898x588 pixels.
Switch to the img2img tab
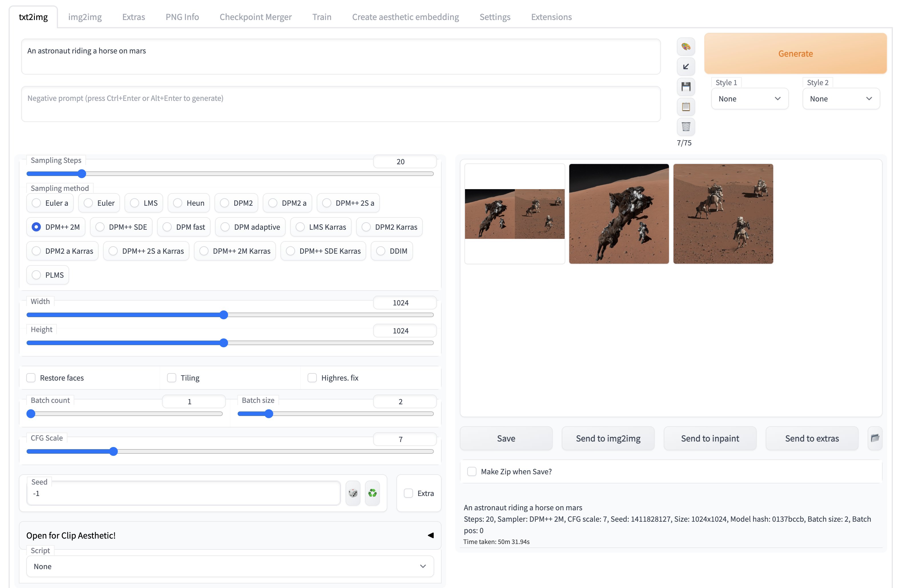(85, 17)
